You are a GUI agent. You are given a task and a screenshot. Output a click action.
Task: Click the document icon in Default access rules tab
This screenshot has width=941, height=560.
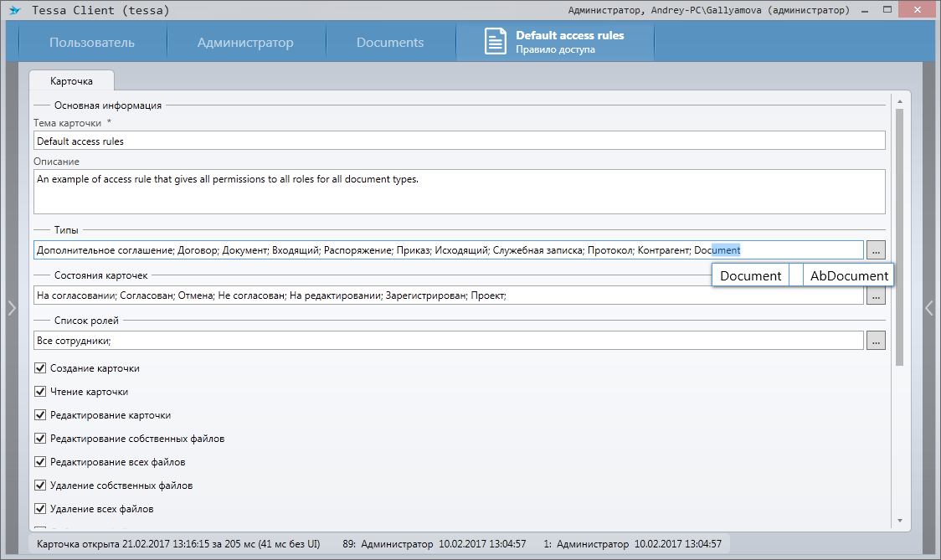pyautogui.click(x=496, y=42)
